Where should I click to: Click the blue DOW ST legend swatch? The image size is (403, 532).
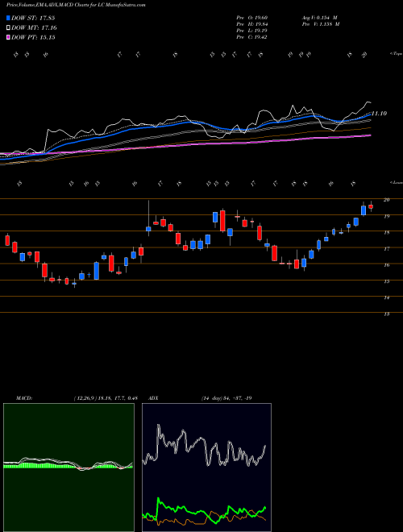pyautogui.click(x=8, y=18)
